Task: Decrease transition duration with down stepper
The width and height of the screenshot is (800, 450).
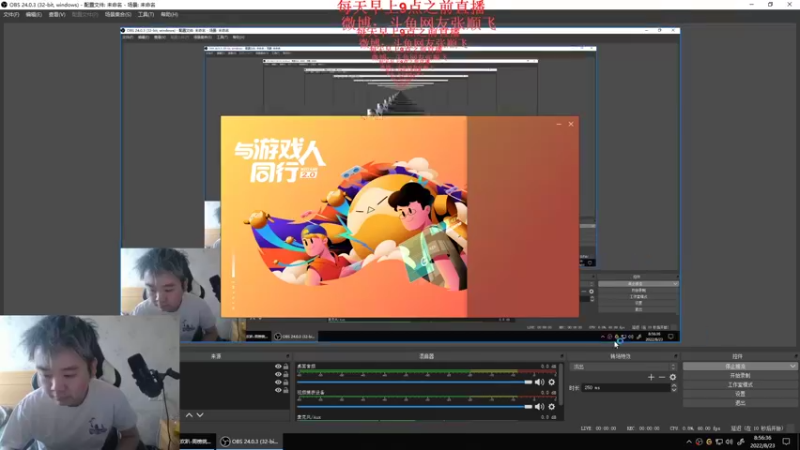Action: [674, 390]
